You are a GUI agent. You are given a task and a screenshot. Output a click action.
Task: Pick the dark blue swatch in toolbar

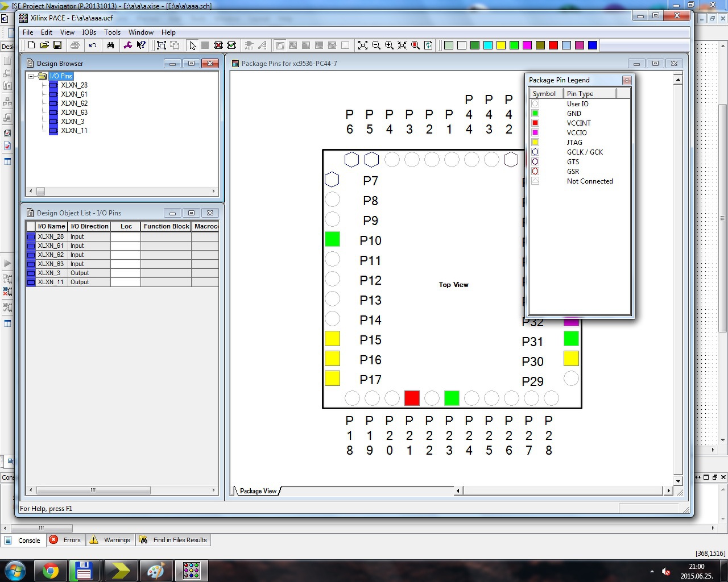coord(593,45)
